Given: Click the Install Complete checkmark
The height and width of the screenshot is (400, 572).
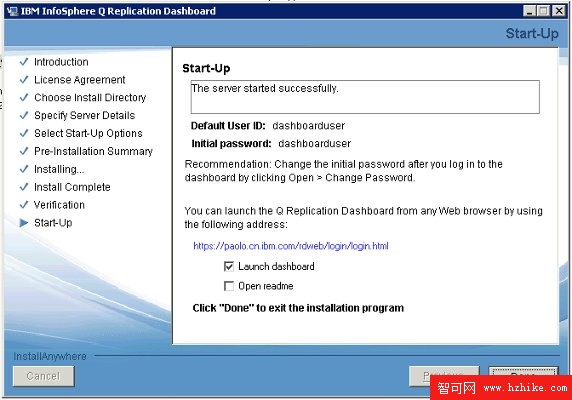Looking at the screenshot, I should coord(24,187).
